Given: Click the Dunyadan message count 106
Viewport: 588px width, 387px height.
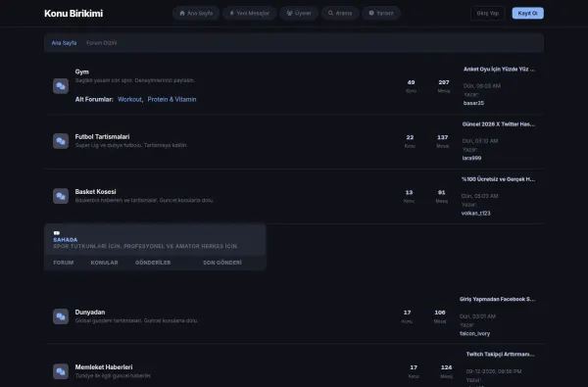Looking at the screenshot, I should coord(440,313).
